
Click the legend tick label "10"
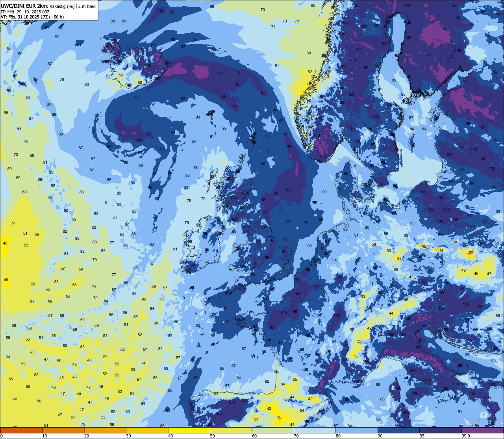(x=44, y=436)
